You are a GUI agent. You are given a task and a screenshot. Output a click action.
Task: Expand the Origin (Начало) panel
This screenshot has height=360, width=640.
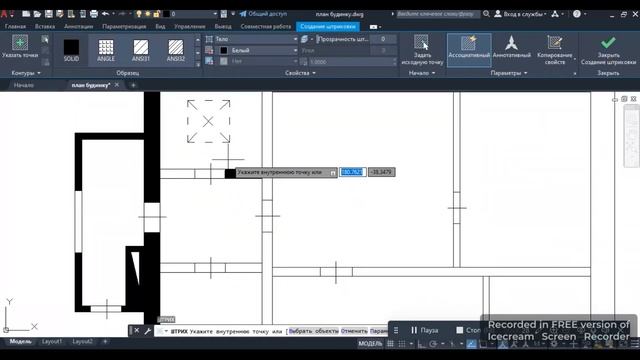point(422,73)
